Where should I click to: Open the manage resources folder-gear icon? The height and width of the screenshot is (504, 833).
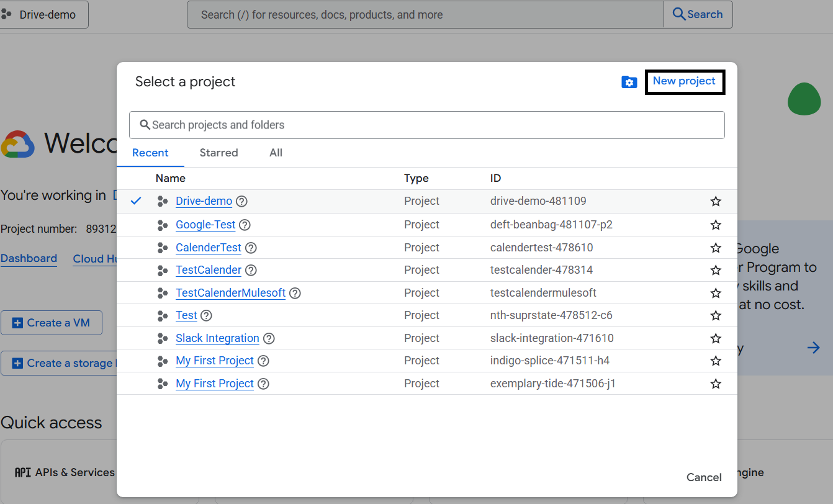(x=629, y=82)
